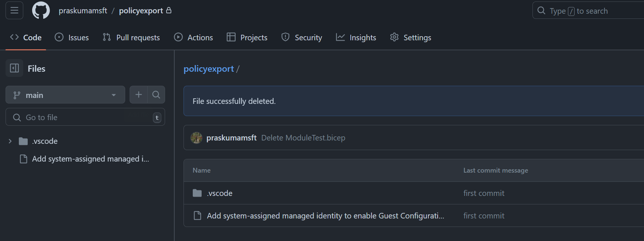Click "Last commit message" column header
The image size is (644, 241).
point(496,170)
